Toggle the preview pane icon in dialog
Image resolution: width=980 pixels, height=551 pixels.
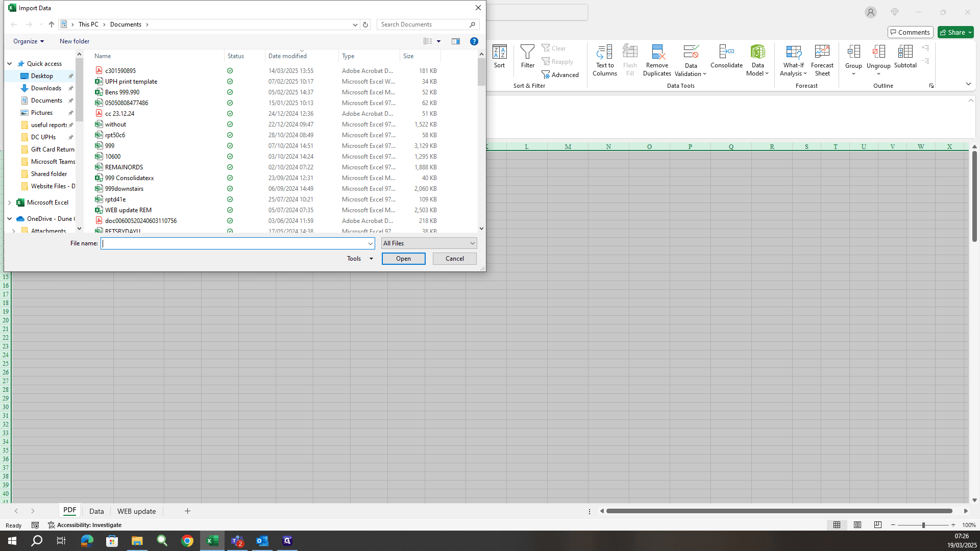tap(456, 41)
